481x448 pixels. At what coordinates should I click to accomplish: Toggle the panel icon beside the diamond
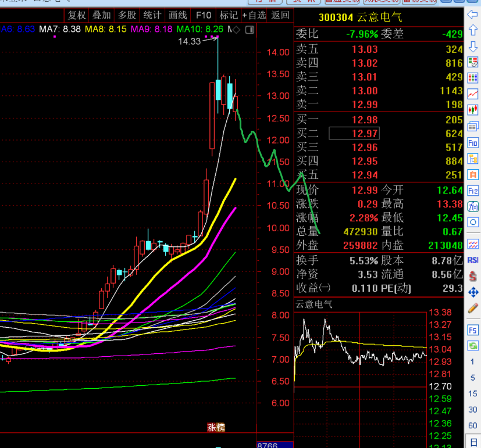click(x=250, y=30)
